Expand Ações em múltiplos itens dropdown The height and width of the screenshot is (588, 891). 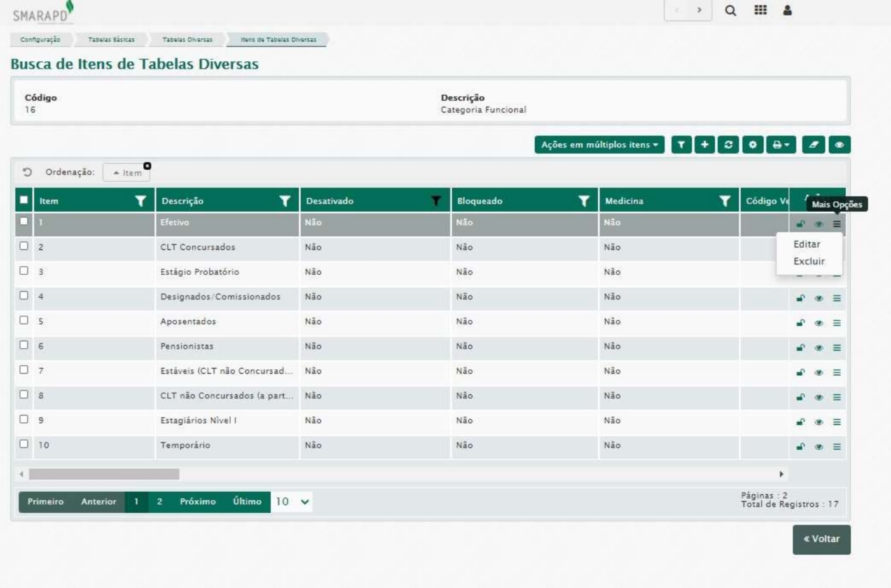pos(599,144)
